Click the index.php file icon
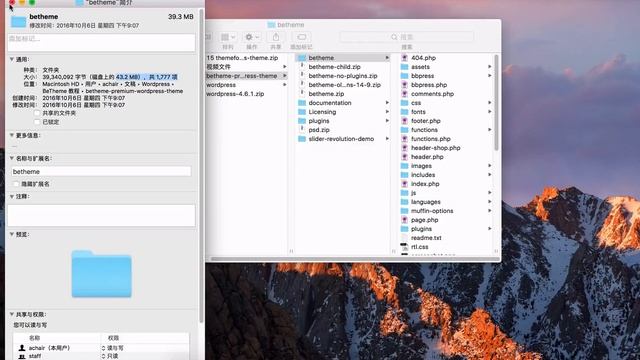Viewport: 640px width, 360px height. coord(404,184)
